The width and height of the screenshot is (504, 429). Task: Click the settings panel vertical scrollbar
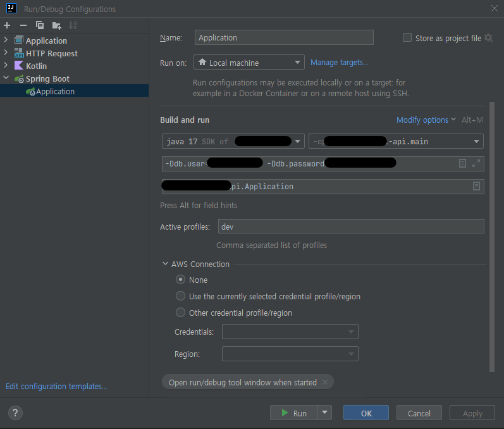(x=492, y=237)
